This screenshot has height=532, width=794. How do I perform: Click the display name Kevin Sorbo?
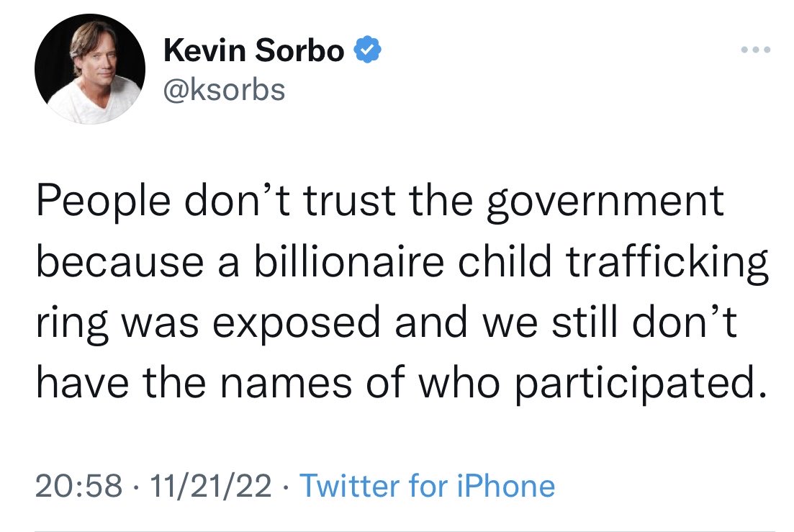(254, 51)
